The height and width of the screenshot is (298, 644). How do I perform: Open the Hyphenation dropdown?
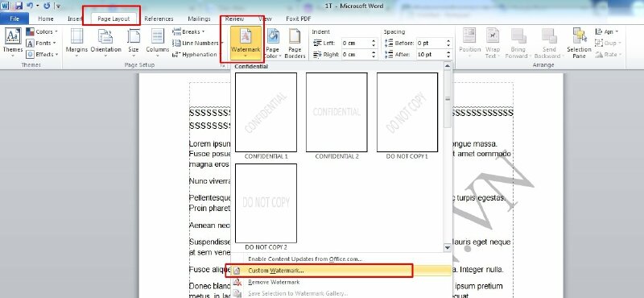pos(196,54)
